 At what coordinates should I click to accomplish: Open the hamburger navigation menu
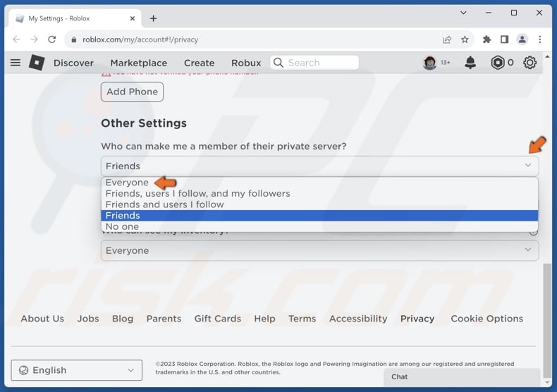pyautogui.click(x=16, y=63)
